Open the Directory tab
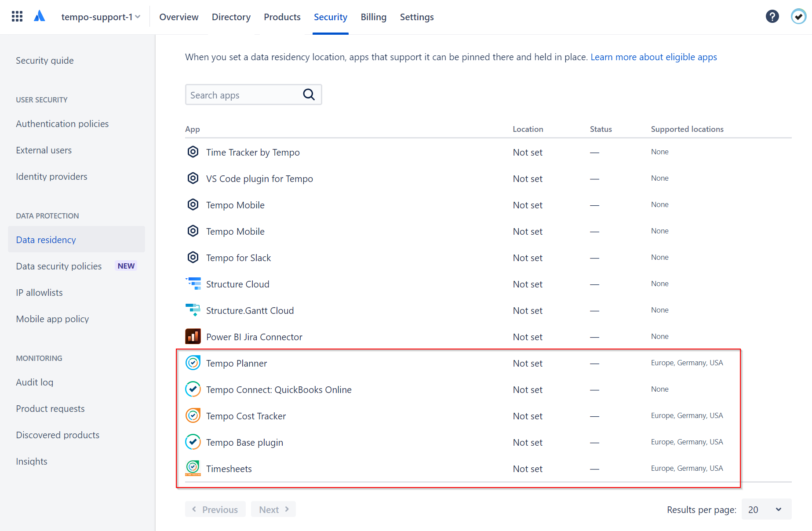Image resolution: width=812 pixels, height=531 pixels. [231, 17]
